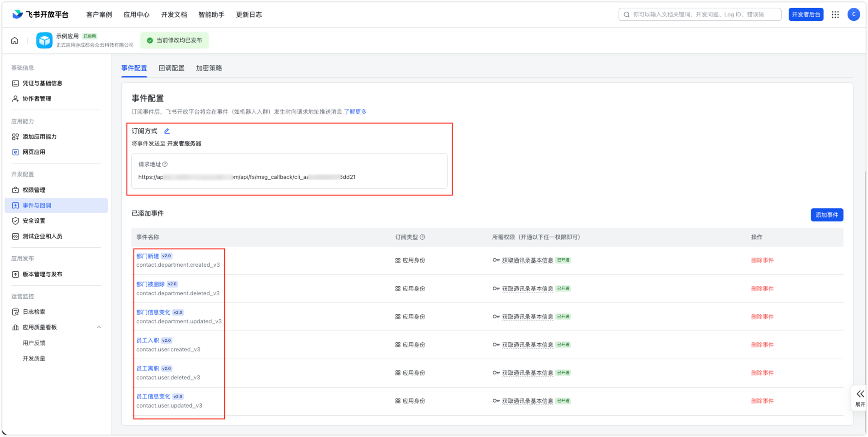The height and width of the screenshot is (437, 868).
Task: Click the green check icon in 当前修改均已发布
Action: (x=150, y=41)
